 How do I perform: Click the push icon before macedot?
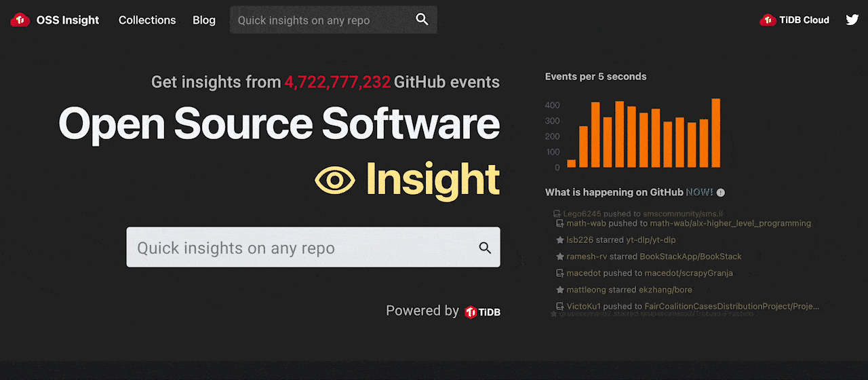tap(560, 273)
